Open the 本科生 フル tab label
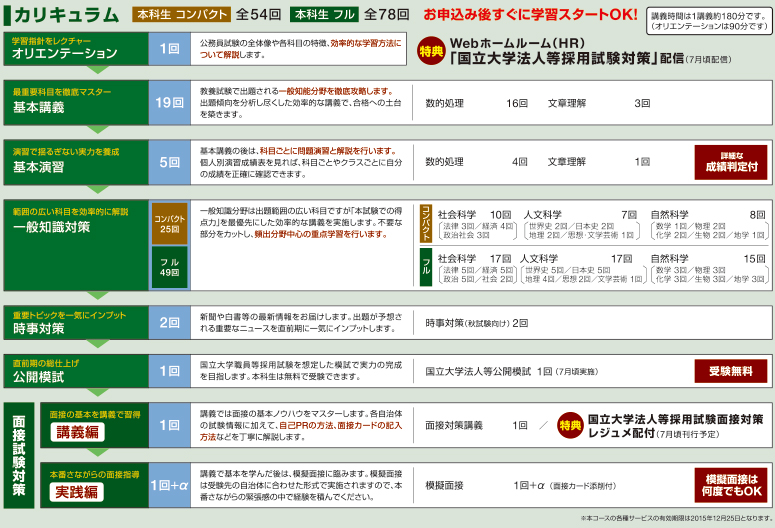This screenshot has height=528, width=775. click(x=324, y=16)
